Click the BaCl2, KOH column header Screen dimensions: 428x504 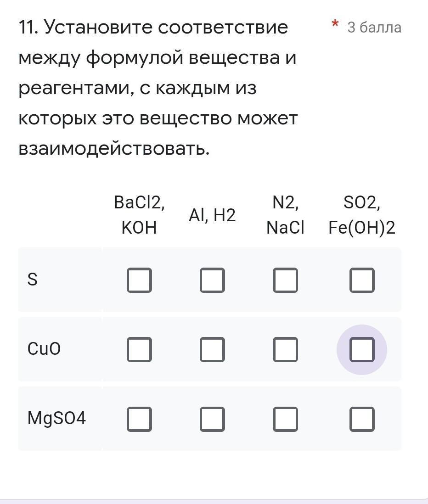(x=139, y=215)
